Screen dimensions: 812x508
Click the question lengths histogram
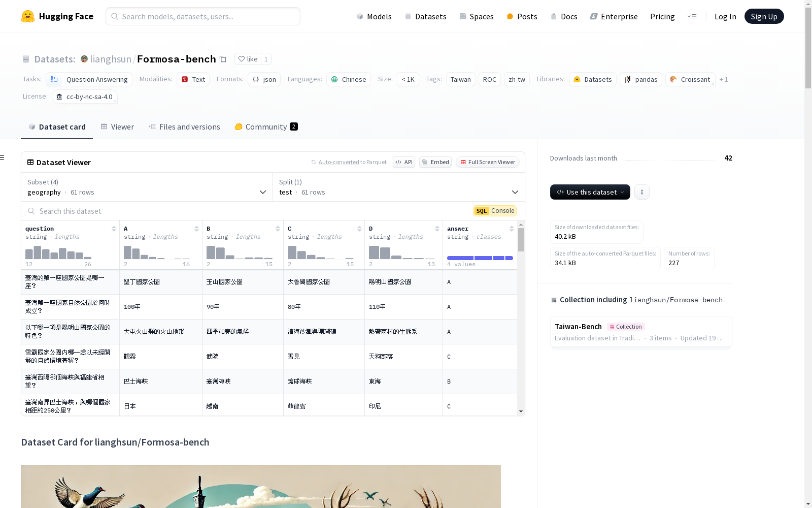coord(58,252)
